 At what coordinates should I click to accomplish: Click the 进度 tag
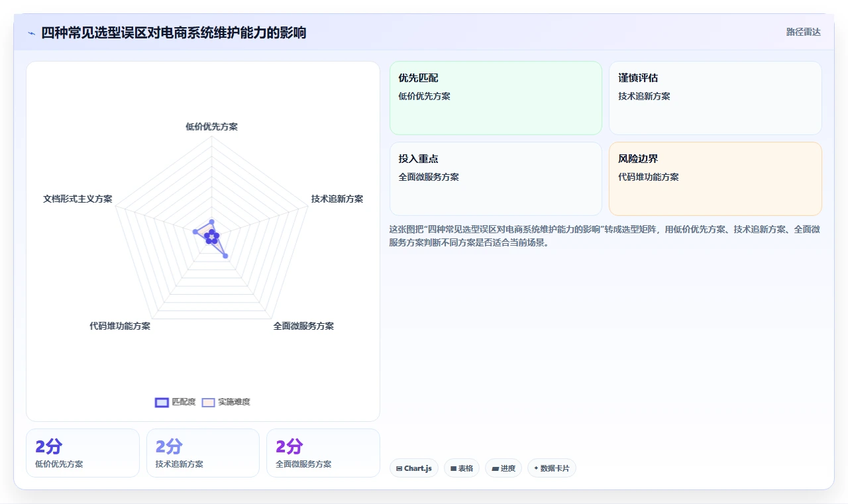click(503, 468)
